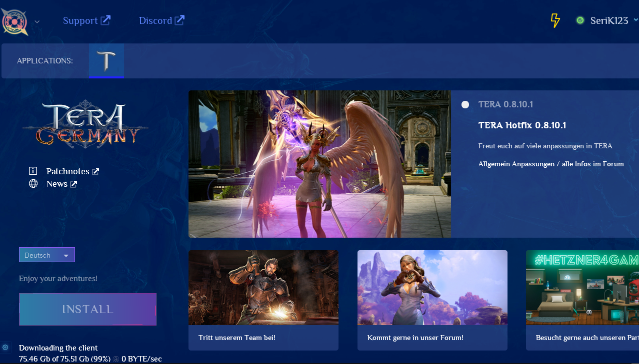Click the yellow lightning bolt icon

pos(555,20)
